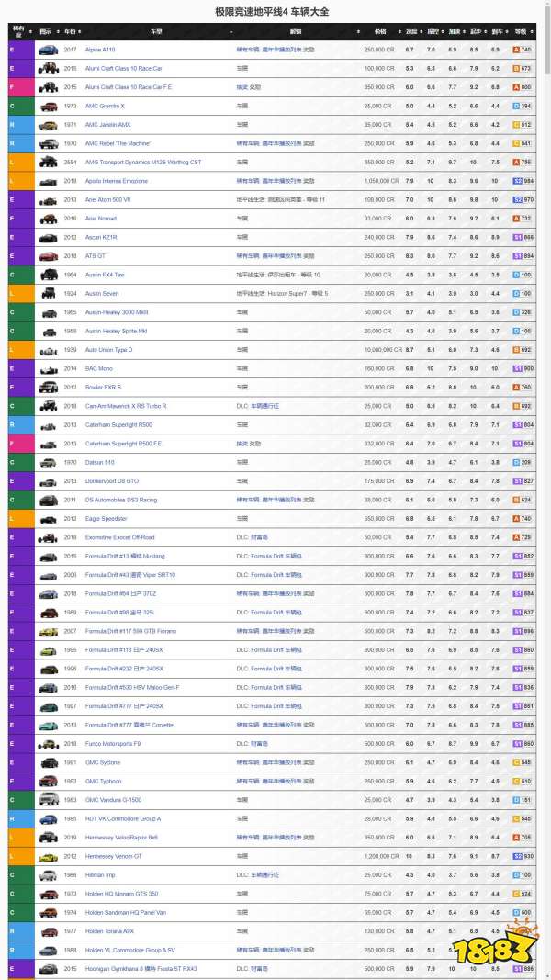Click pink rarity cell for Alumi Craft F.E.
The height and width of the screenshot is (980, 551).
21,87
